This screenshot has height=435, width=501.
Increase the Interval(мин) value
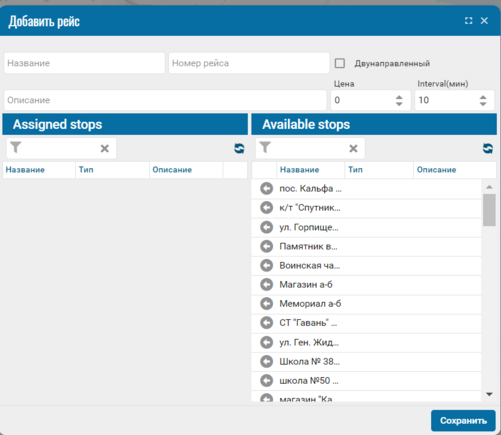[483, 97]
